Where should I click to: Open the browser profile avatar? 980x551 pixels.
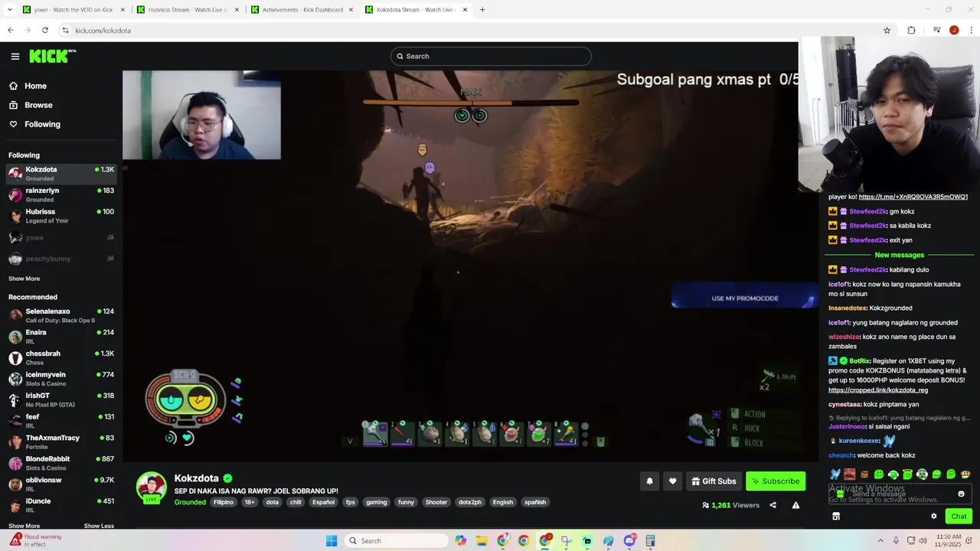(x=954, y=31)
